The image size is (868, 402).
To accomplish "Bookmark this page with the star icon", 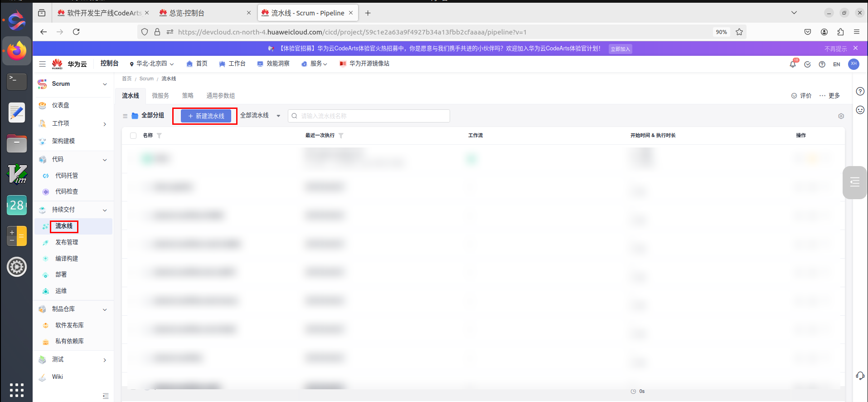I will (739, 32).
